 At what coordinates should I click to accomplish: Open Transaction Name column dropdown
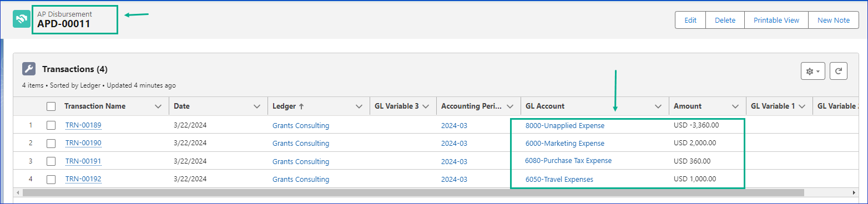point(158,106)
